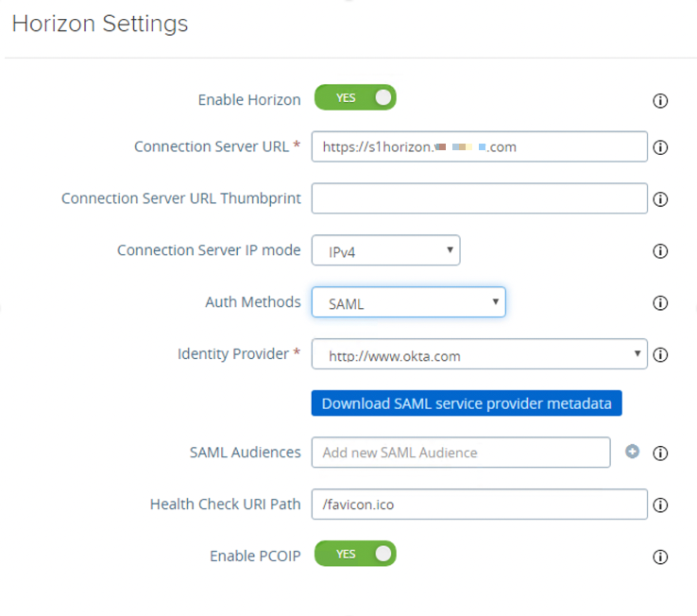Select the Health Check URI Path field

point(479,505)
